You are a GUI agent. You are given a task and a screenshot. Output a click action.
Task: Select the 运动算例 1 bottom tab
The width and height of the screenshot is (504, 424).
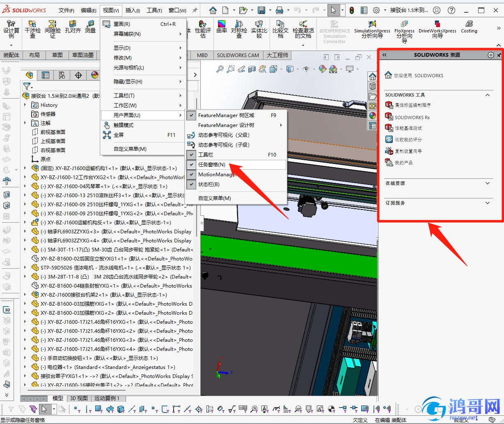[x=107, y=399]
